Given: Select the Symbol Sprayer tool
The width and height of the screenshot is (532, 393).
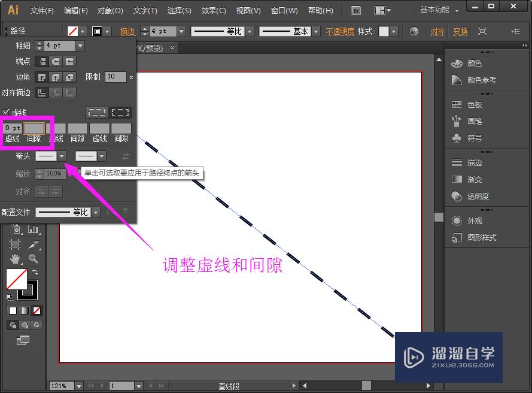Looking at the screenshot, I should point(15,229).
